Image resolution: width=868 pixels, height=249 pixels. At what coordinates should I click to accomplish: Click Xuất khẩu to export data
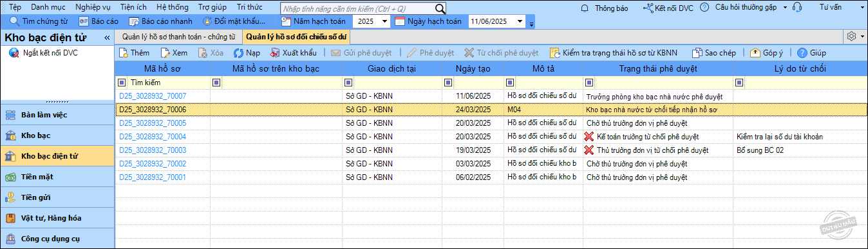coord(293,53)
